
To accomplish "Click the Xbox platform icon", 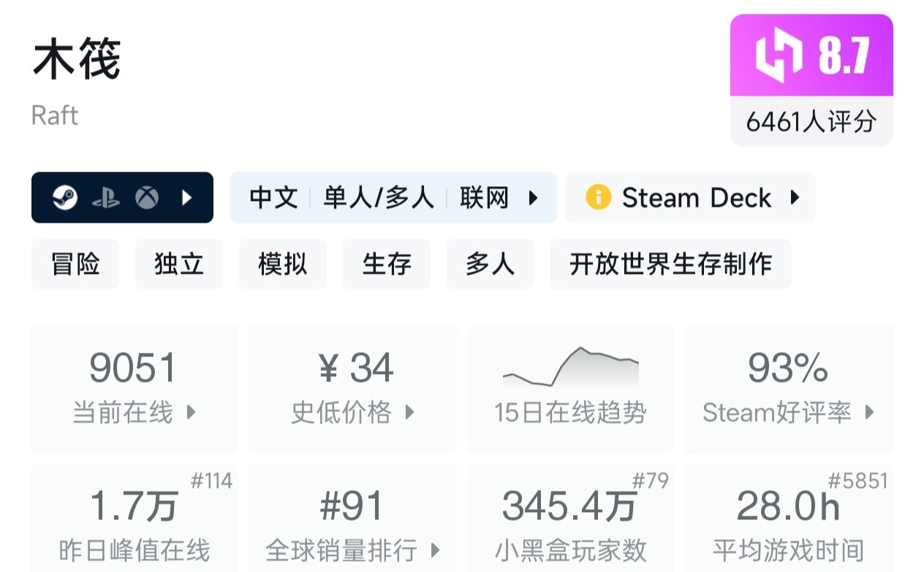I will [x=147, y=197].
